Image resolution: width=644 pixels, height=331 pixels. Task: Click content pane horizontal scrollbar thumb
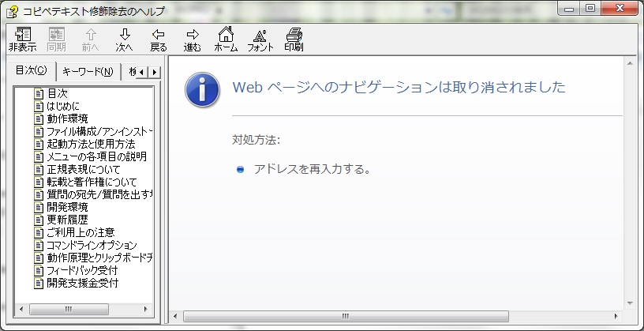tap(346, 316)
